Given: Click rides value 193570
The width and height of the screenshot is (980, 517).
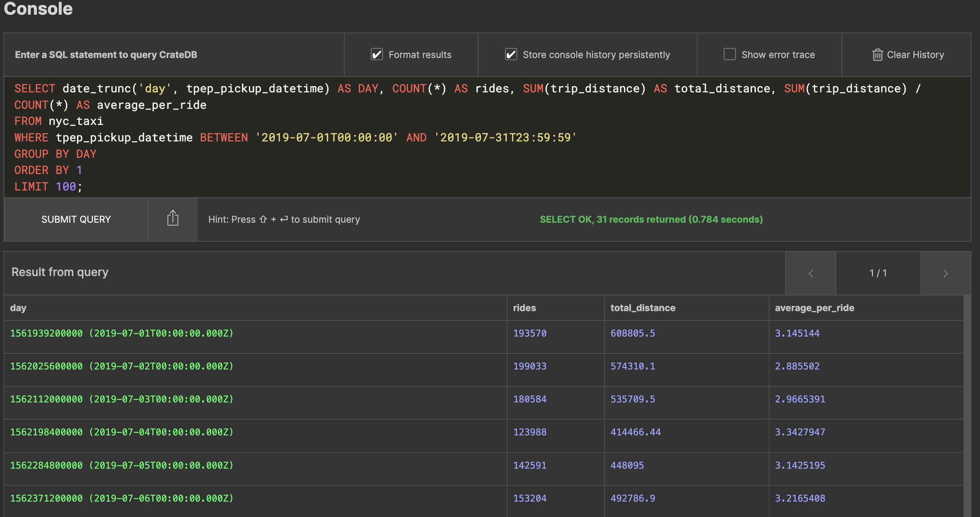Looking at the screenshot, I should (x=530, y=333).
